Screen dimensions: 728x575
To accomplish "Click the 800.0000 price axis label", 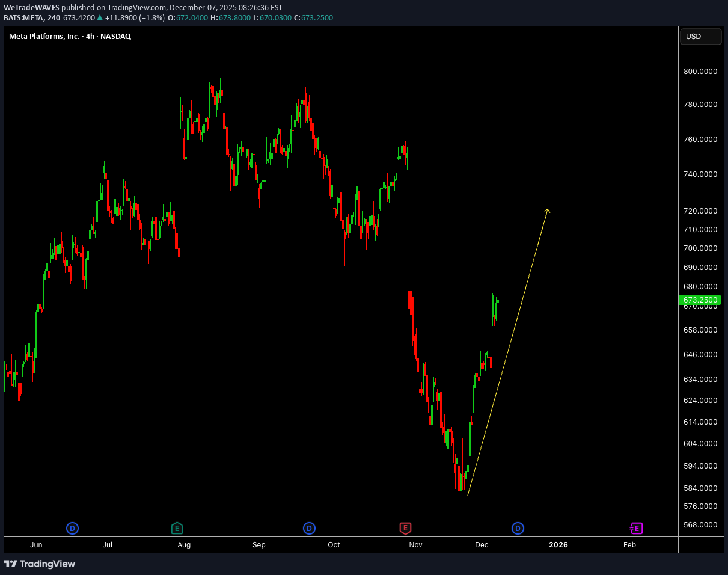I will 700,71.
